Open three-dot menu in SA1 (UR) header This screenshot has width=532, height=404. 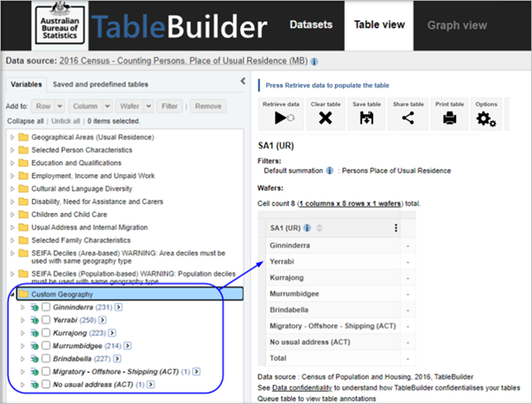(x=396, y=228)
